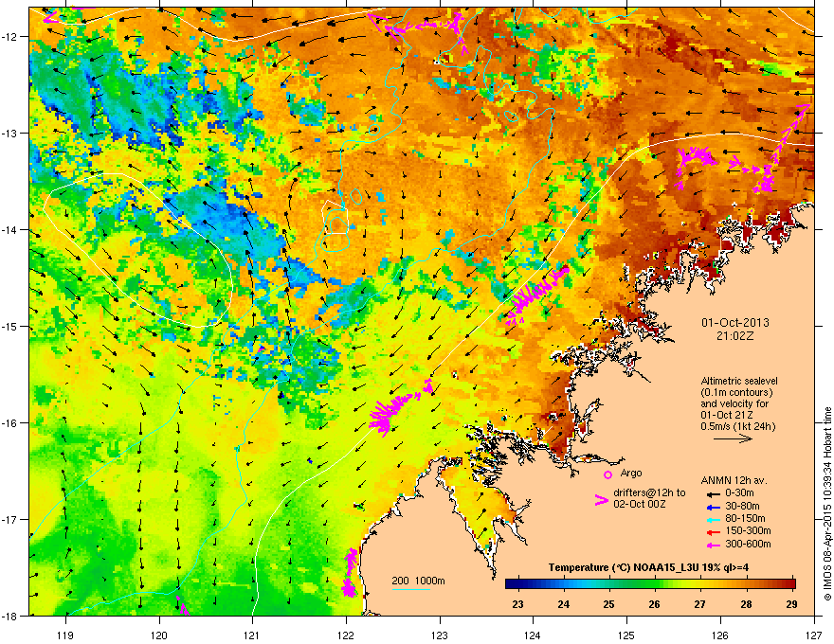The width and height of the screenshot is (834, 644).
Task: Click the latitude axis label -13
Action: tap(9, 134)
